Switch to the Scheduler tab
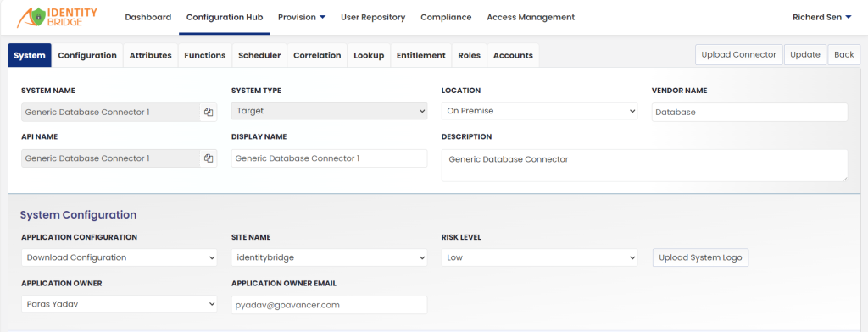This screenshot has width=868, height=332. click(259, 55)
